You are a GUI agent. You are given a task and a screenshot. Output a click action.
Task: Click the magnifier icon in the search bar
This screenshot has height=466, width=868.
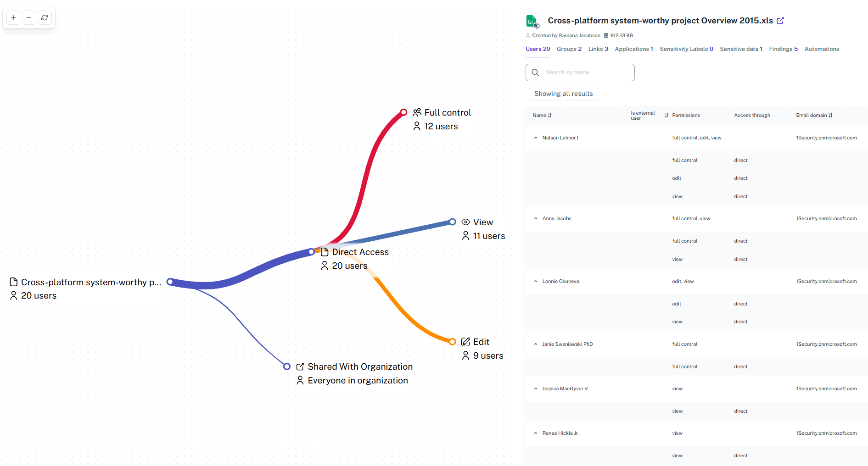tap(535, 72)
